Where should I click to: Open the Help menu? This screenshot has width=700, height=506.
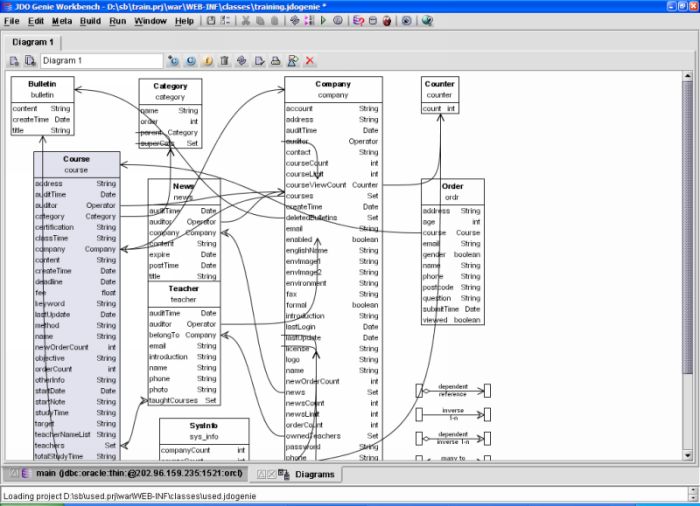[x=184, y=21]
